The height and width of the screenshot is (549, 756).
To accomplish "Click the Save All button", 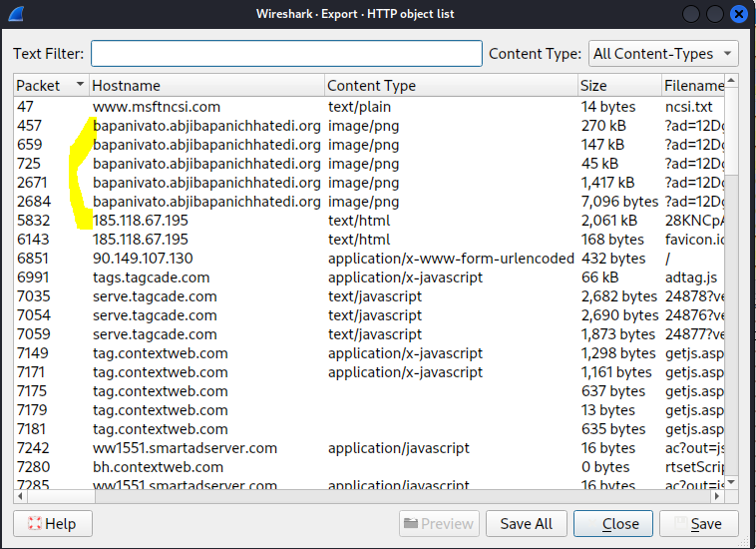I will (526, 523).
